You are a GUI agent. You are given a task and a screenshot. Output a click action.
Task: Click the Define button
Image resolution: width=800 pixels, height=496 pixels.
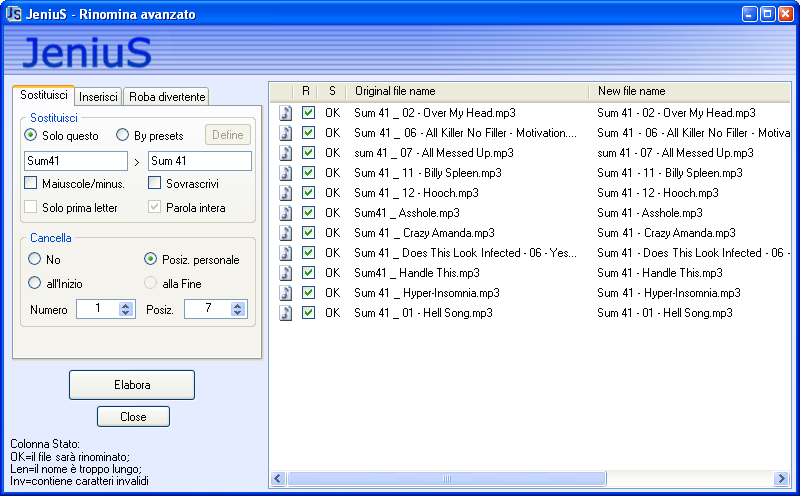click(228, 135)
